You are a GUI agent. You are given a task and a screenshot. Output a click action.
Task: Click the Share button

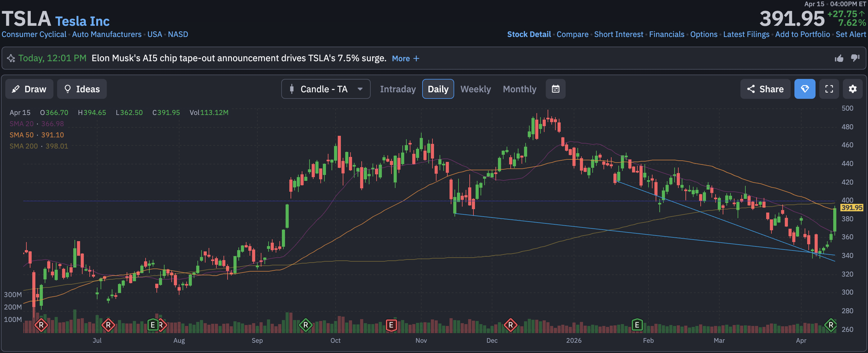coord(765,89)
